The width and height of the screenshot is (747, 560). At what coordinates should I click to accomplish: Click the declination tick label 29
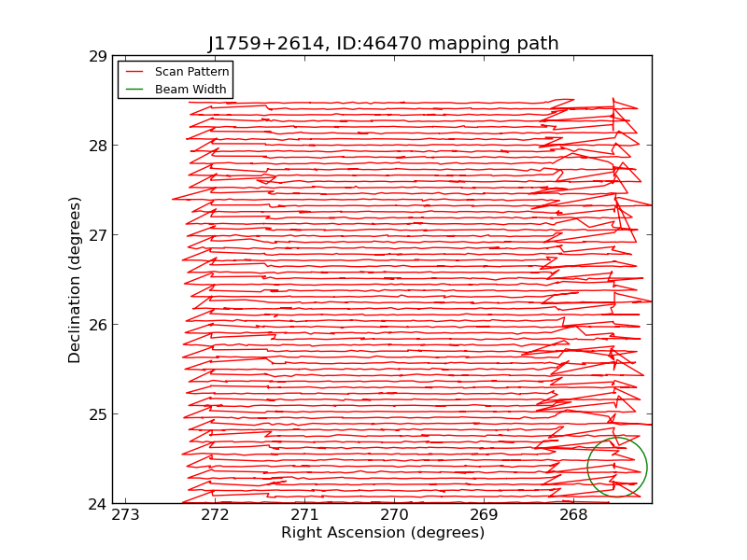click(98, 56)
